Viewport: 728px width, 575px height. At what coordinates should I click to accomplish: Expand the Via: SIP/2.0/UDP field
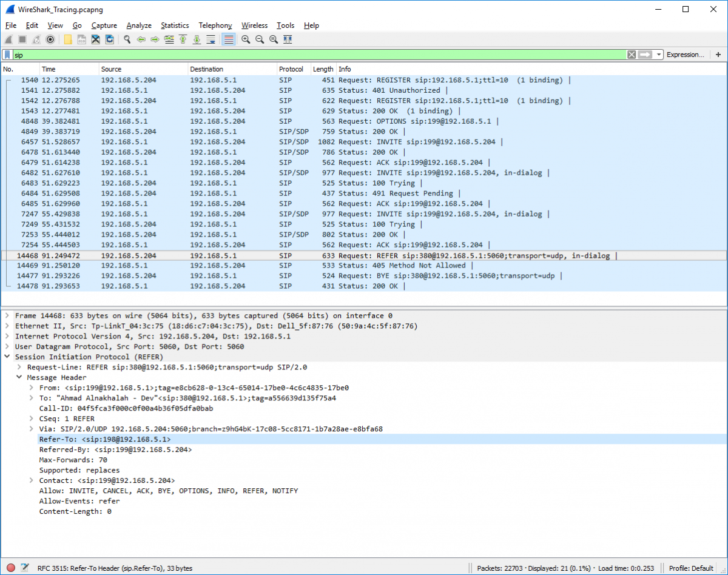point(32,429)
